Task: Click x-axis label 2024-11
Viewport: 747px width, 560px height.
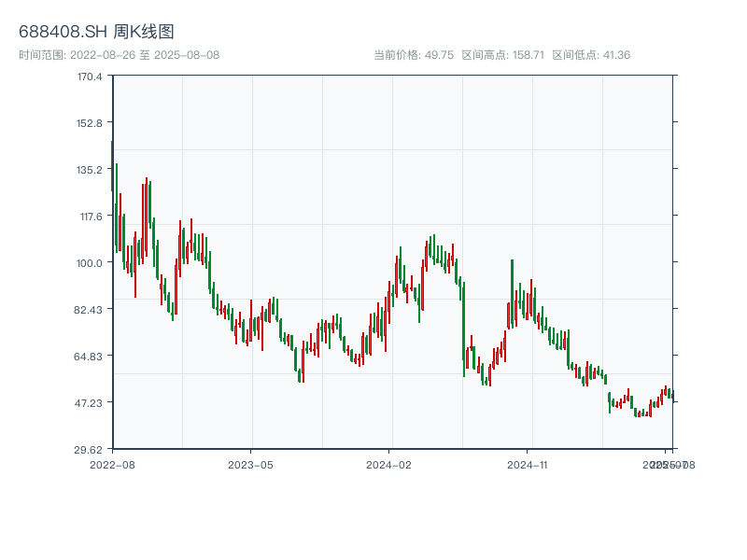Action: pos(527,465)
